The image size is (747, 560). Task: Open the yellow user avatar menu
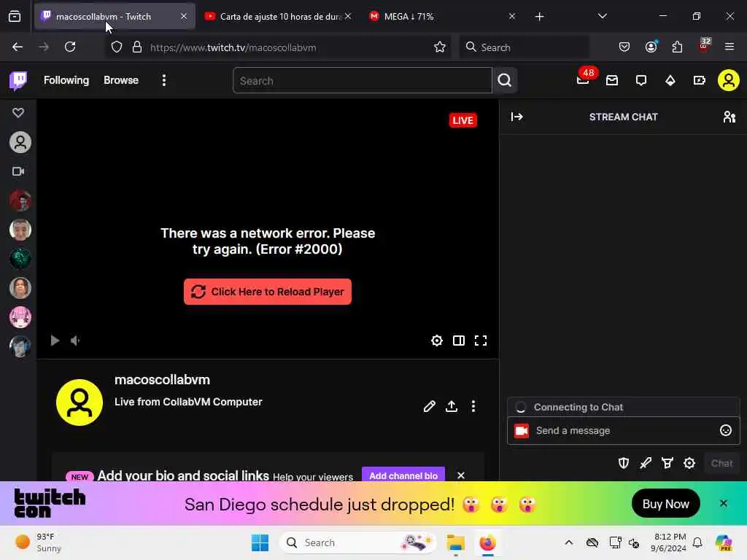729,80
